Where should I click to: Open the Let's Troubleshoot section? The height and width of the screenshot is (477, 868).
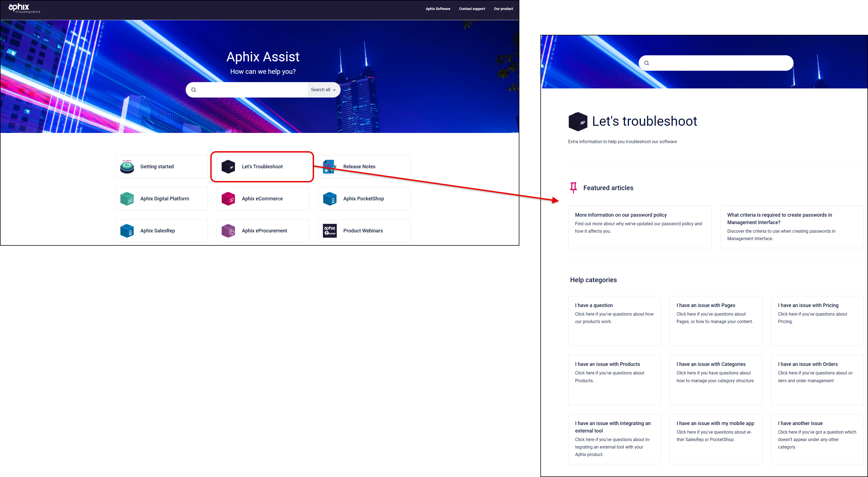[262, 166]
